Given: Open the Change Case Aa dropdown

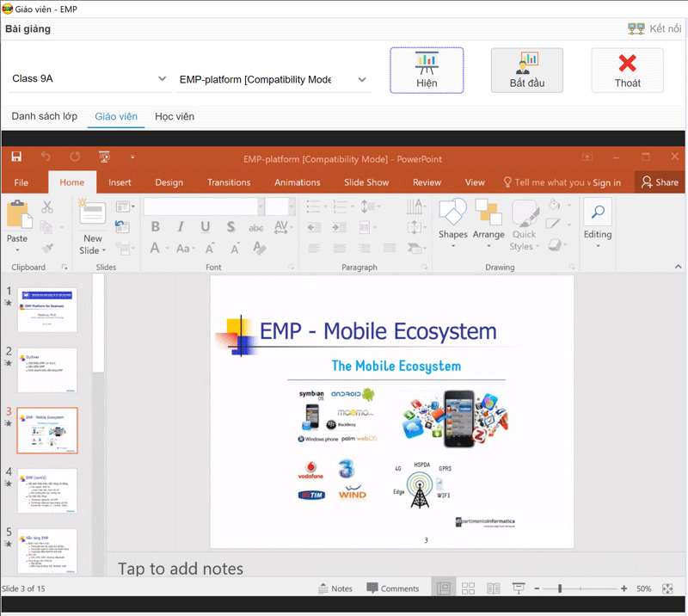Looking at the screenshot, I should pos(186,249).
